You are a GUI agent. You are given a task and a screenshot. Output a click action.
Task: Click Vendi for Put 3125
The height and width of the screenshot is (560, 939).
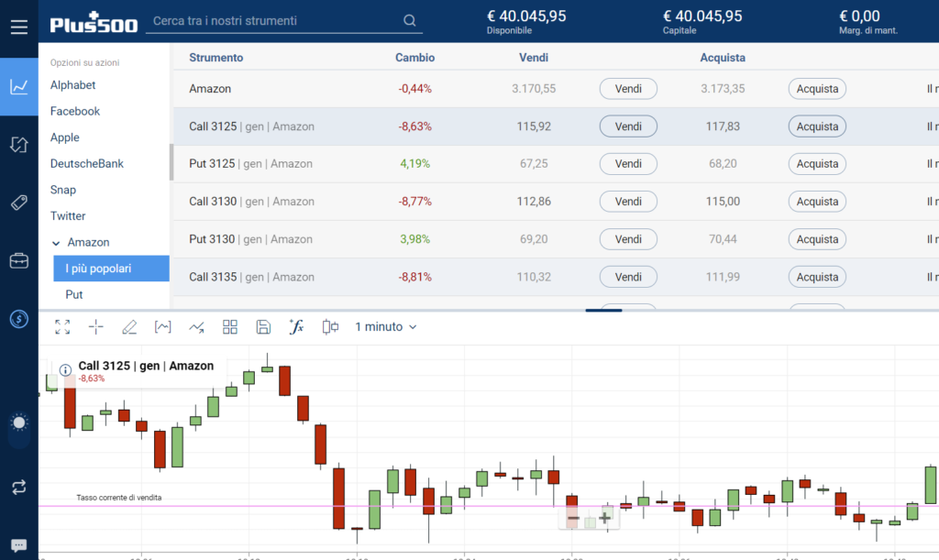[628, 164]
